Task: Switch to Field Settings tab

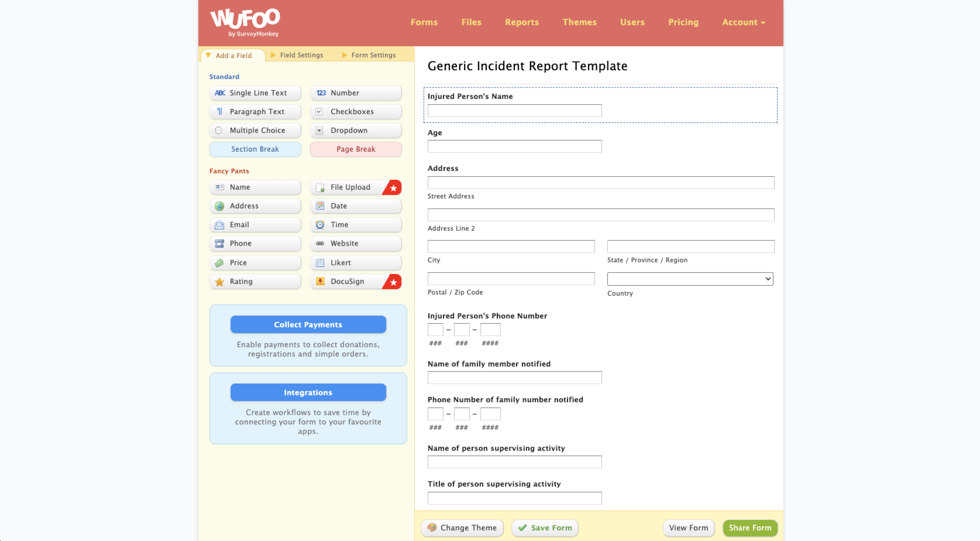Action: point(297,55)
